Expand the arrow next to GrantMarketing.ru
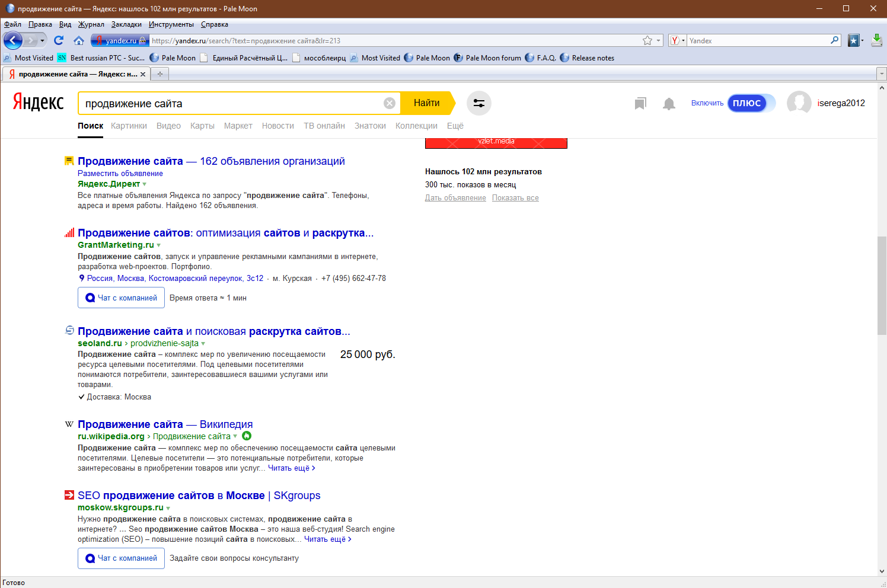Image resolution: width=887 pixels, height=588 pixels. click(159, 245)
